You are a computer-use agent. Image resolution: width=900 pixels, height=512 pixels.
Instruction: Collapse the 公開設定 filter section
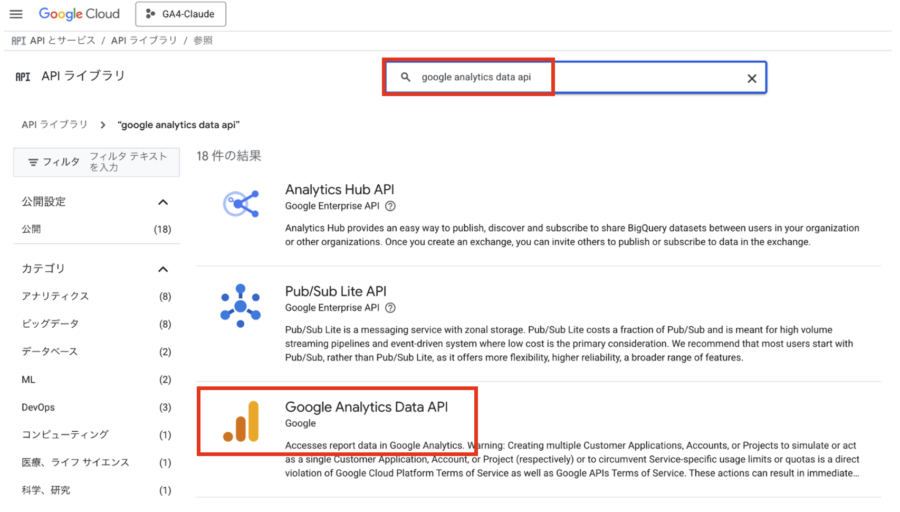pos(163,202)
